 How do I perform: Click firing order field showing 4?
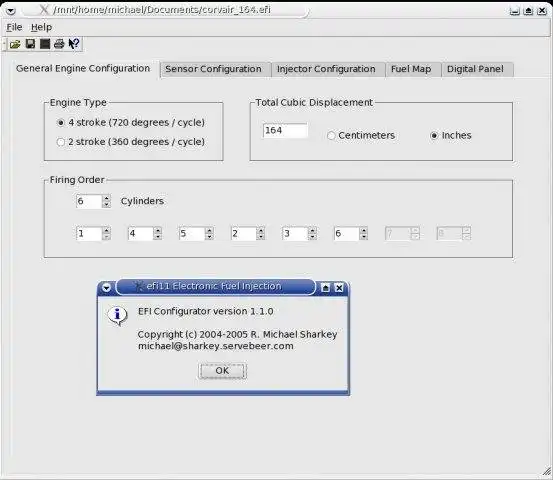[140, 233]
